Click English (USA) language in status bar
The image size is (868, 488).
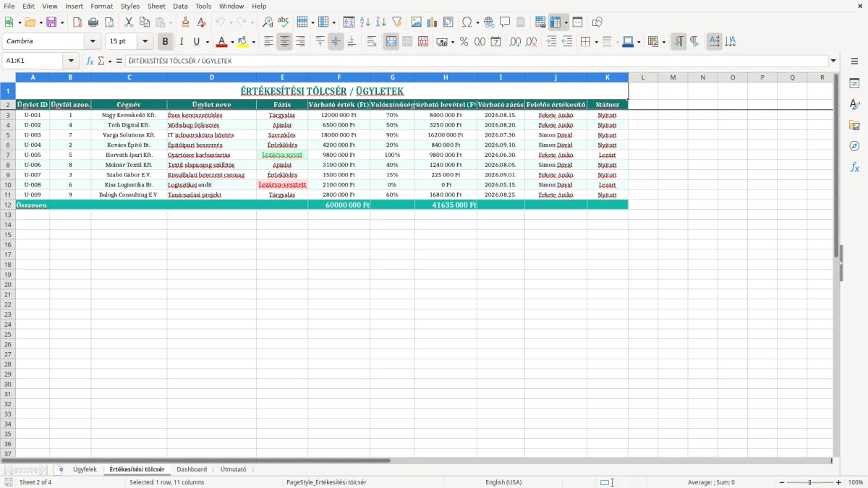[x=503, y=482]
